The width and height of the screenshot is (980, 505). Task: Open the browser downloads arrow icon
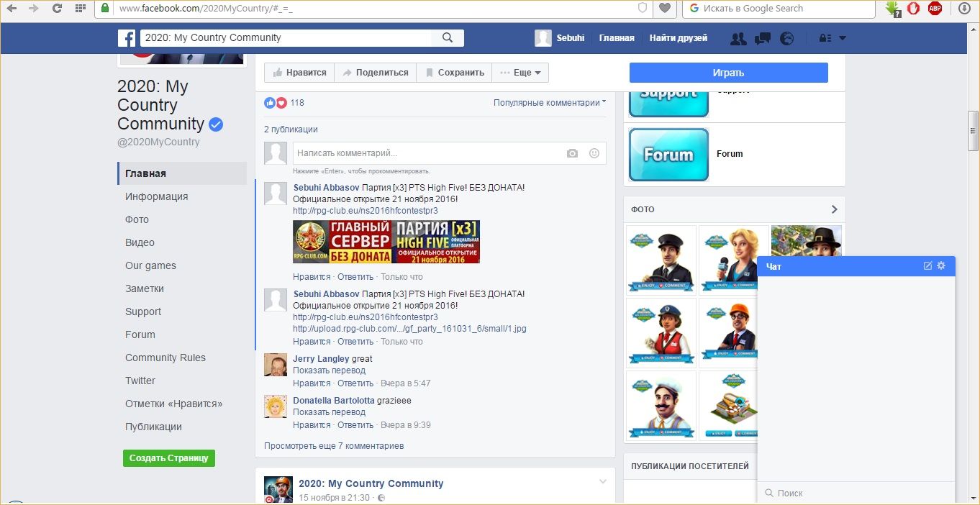point(964,9)
